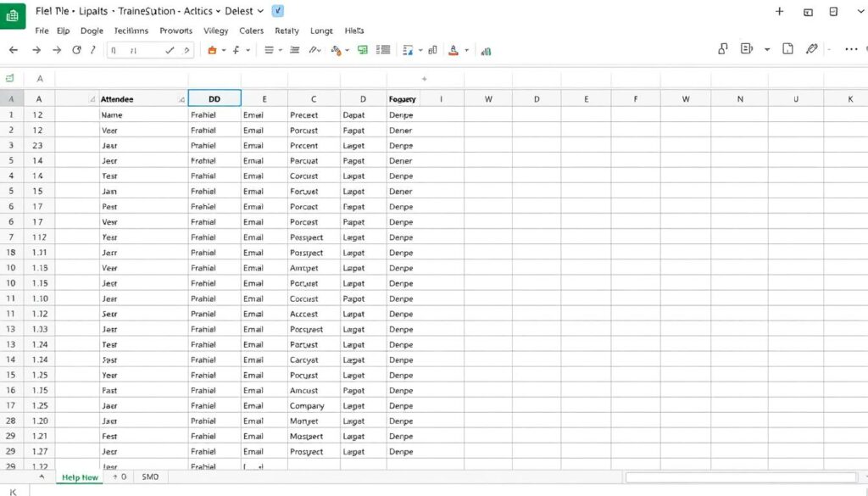This screenshot has height=496, width=868.
Task: Click the cell reading Monyet
Action: tap(314, 421)
